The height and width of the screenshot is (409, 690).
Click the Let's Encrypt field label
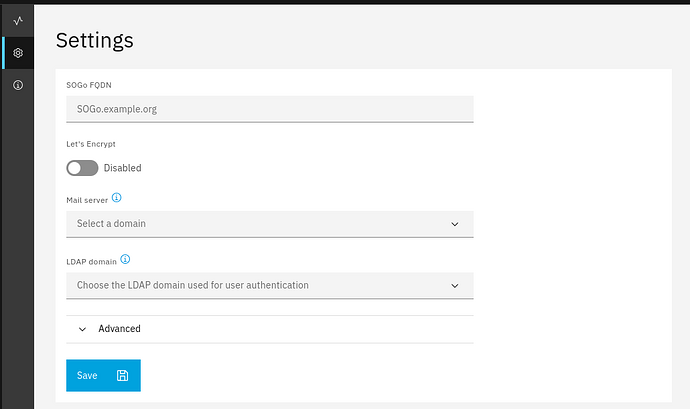[91, 144]
